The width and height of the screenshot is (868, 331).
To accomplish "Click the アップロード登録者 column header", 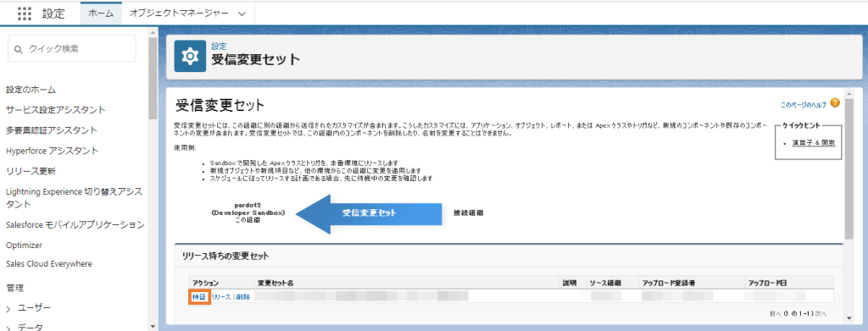I will pos(669,283).
